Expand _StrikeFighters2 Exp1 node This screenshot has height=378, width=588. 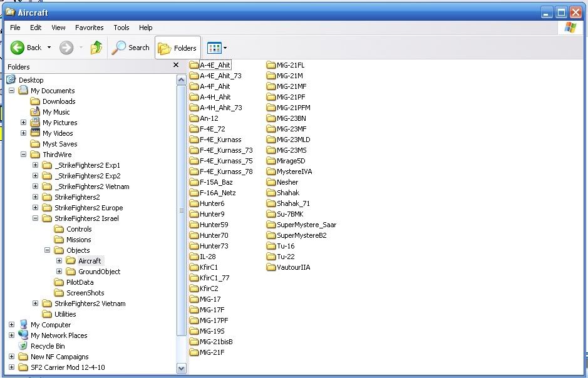click(x=35, y=165)
